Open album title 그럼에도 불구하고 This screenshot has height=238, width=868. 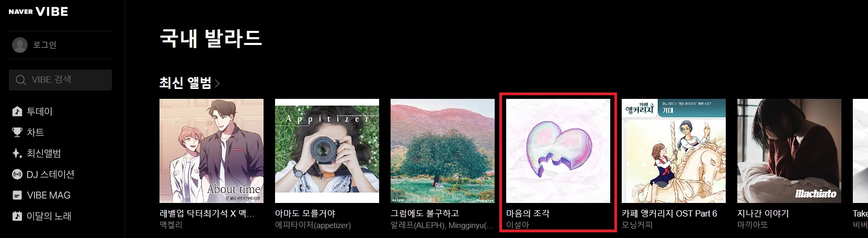[425, 213]
